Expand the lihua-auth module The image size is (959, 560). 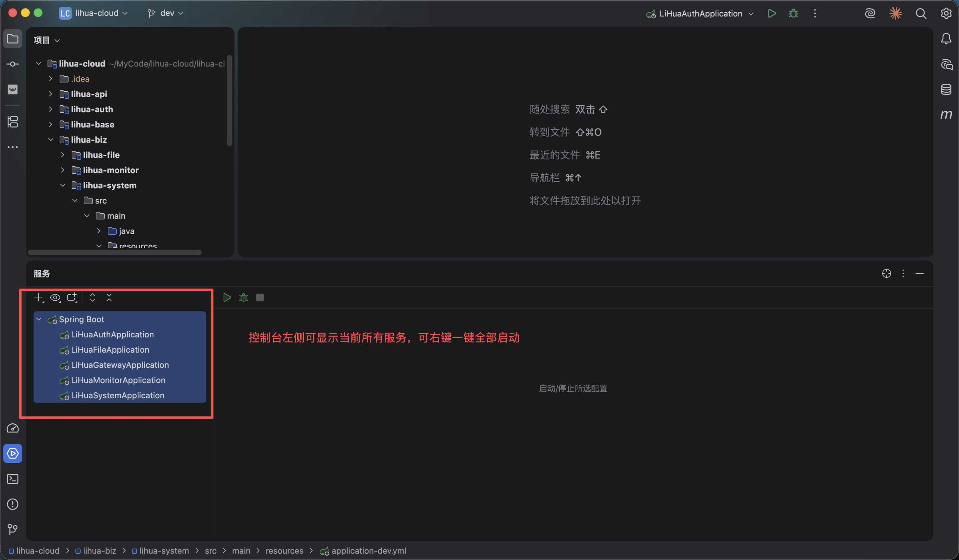[51, 109]
